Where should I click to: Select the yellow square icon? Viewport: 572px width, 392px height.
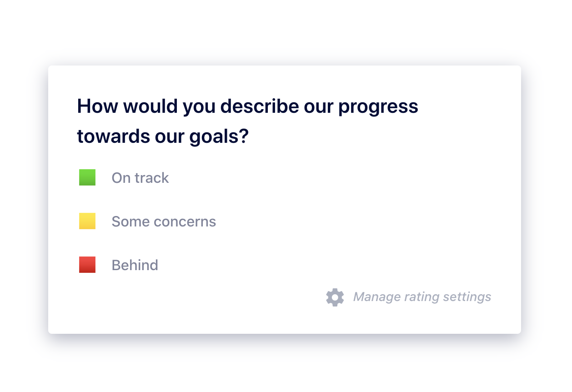[87, 221]
